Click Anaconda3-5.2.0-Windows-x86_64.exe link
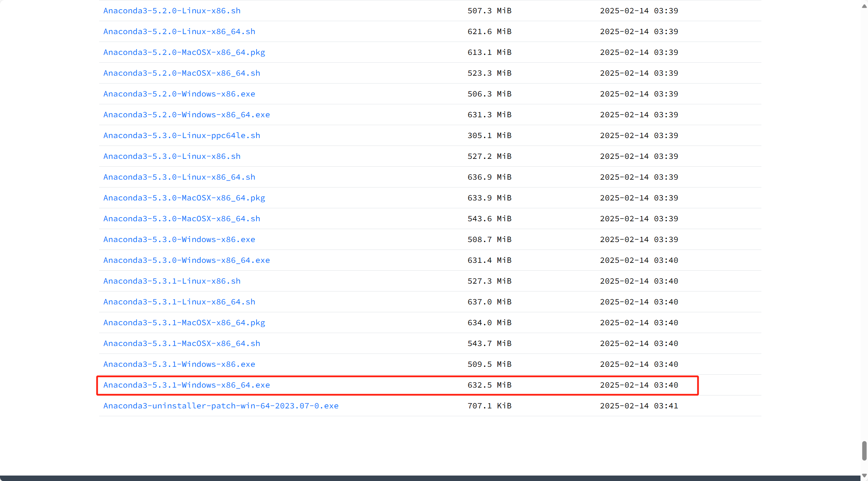Screen dimensions: 868x481 (186, 115)
